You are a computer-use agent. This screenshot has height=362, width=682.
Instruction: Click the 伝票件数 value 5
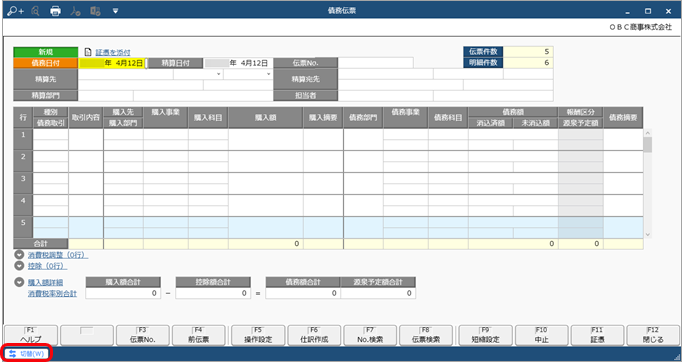click(528, 51)
